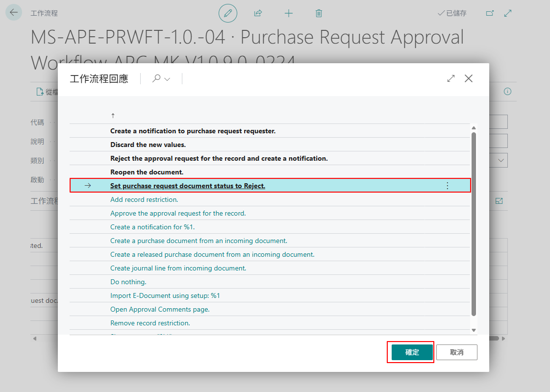Image resolution: width=550 pixels, height=392 pixels.
Task: Select 'Create a notification to purchase request requester.'
Action: coord(193,131)
